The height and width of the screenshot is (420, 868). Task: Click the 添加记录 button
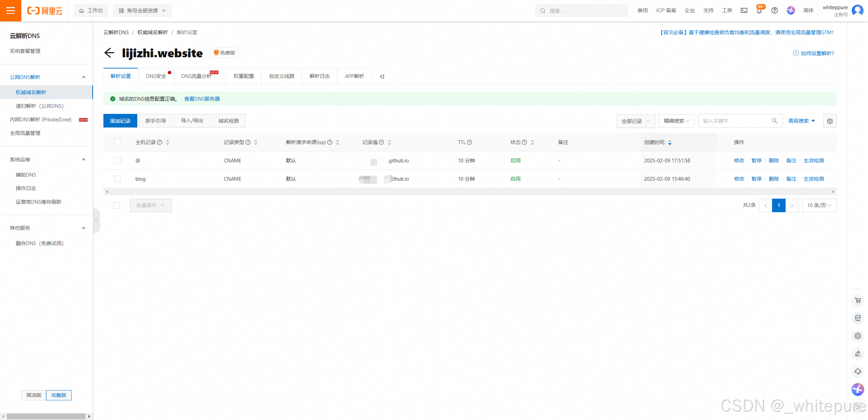120,120
